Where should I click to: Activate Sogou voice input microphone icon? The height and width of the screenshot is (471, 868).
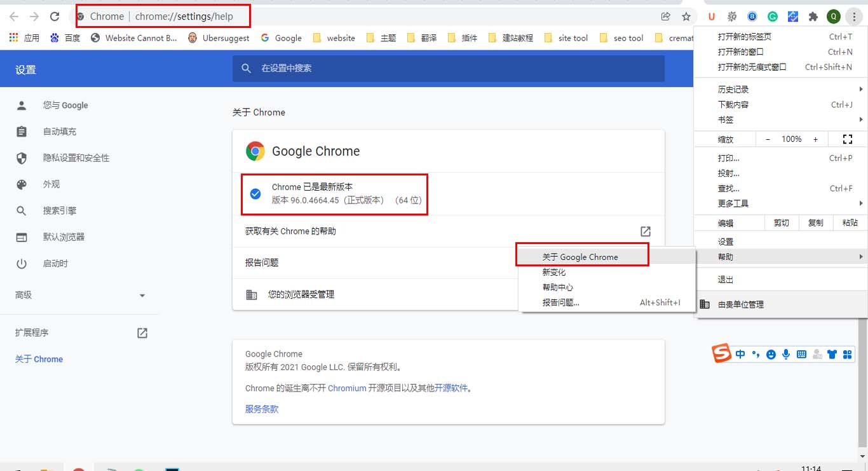(787, 354)
